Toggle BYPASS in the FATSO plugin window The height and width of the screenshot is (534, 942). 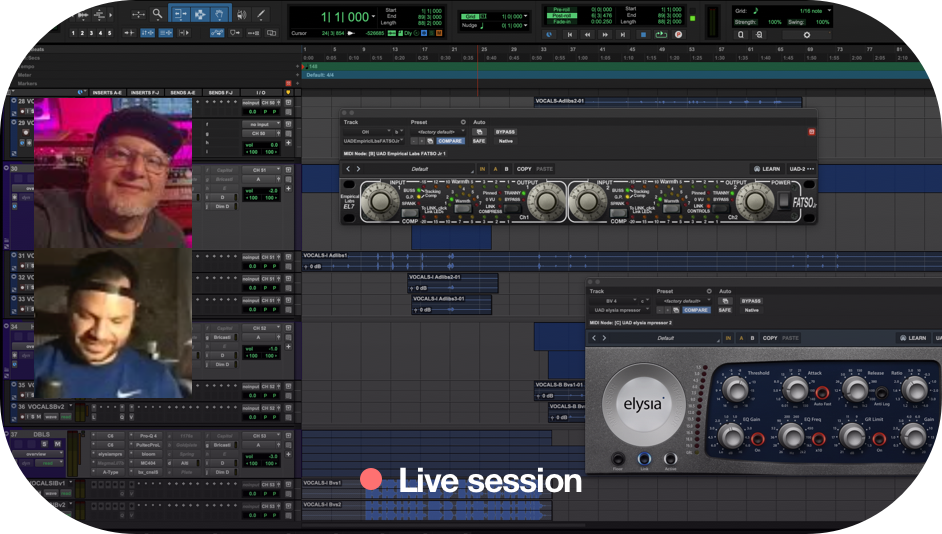pyautogui.click(x=505, y=132)
